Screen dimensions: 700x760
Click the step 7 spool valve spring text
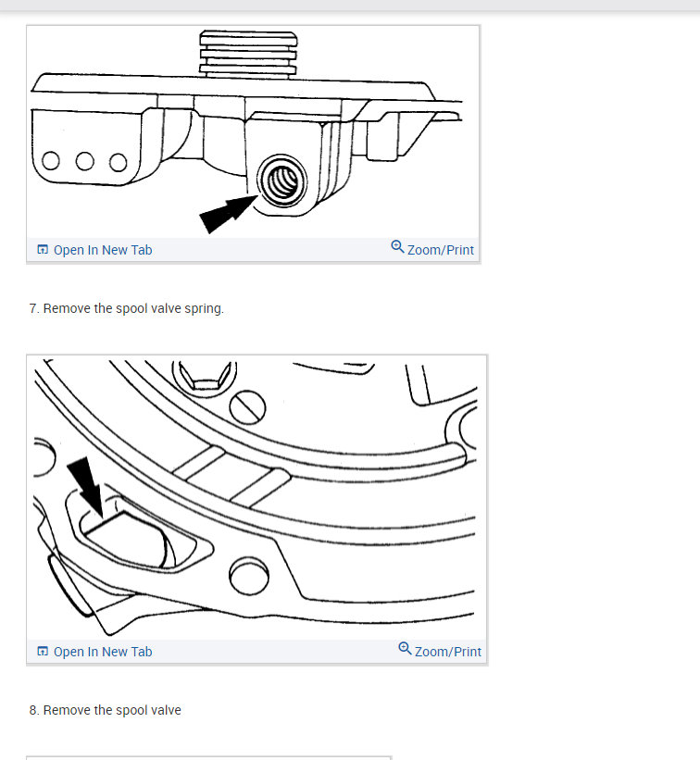tap(127, 309)
